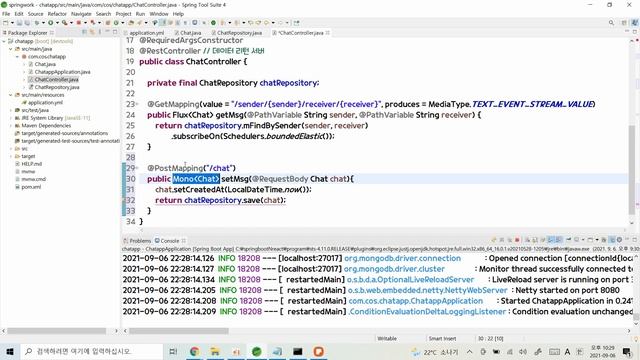Click the console horizontal scrollbar
The image size is (640, 360).
179,331
